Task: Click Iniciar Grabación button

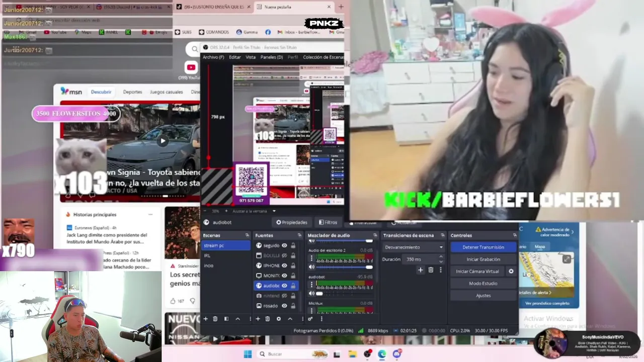Action: point(483,259)
